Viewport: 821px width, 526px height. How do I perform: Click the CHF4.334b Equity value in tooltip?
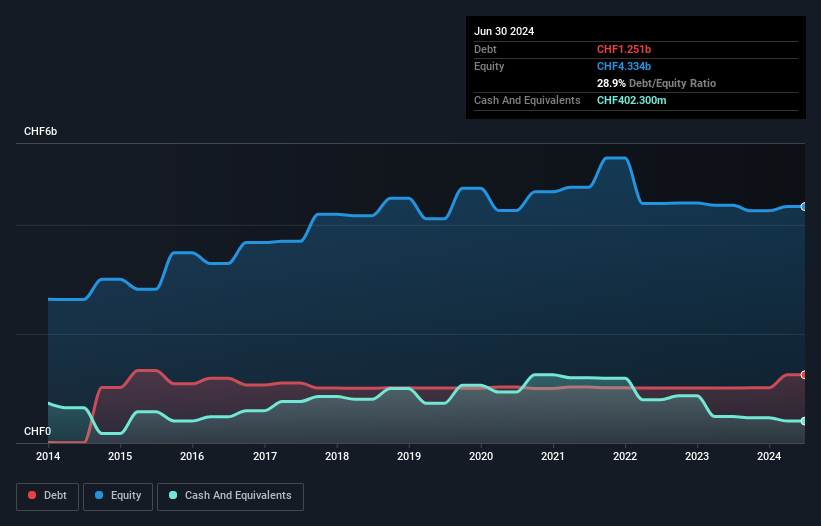pos(624,66)
